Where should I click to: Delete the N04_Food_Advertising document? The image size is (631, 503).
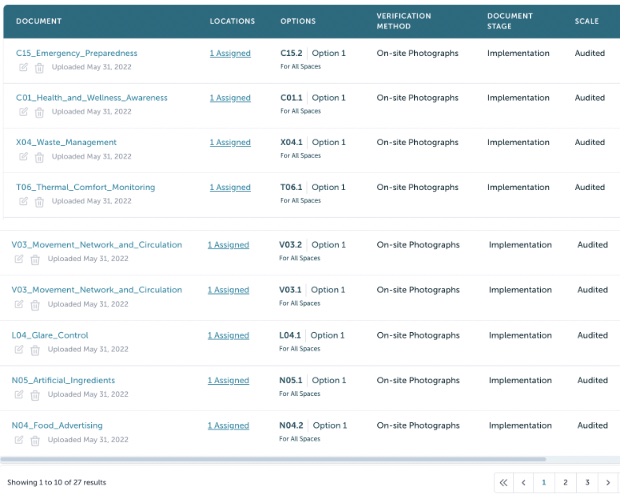[35, 441]
